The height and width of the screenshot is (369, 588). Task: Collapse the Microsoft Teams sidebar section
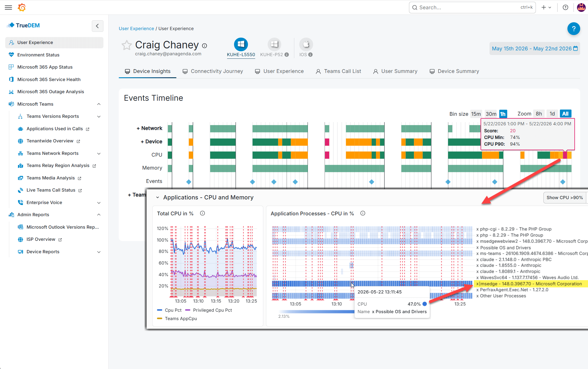click(99, 104)
